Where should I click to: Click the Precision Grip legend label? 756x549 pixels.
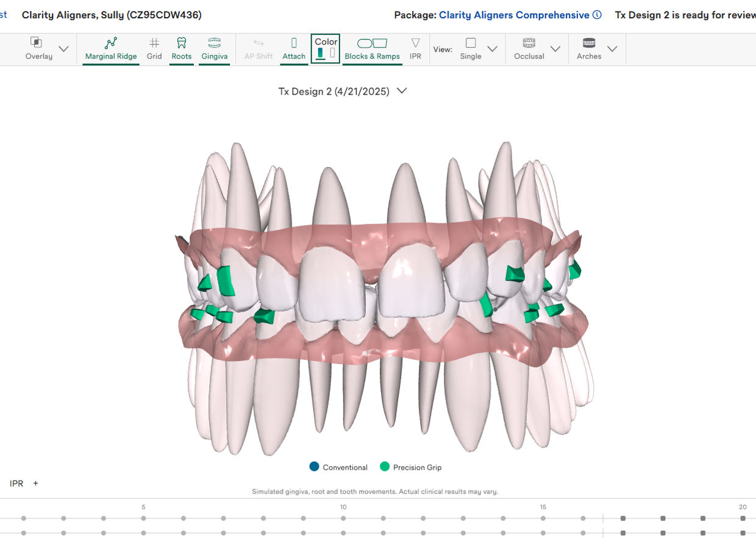click(417, 467)
